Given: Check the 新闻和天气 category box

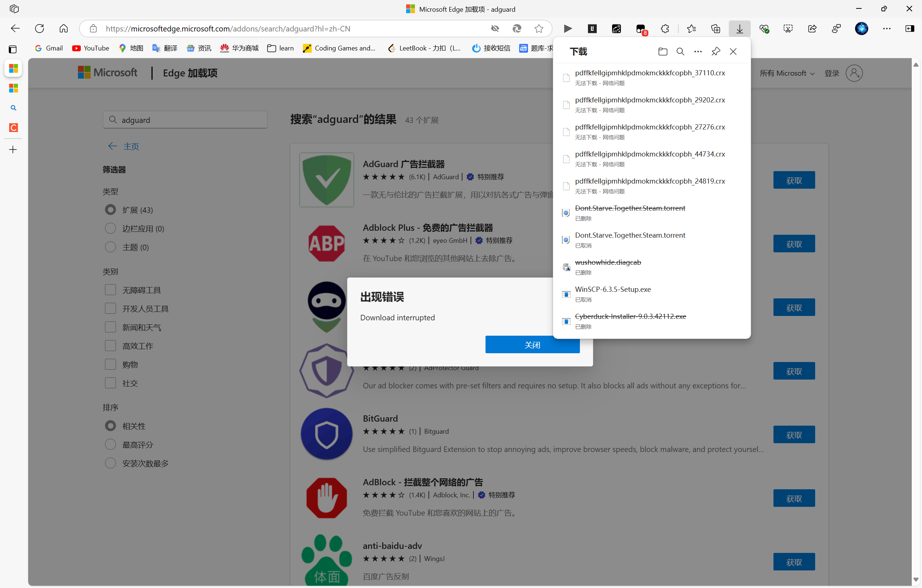Looking at the screenshot, I should click(x=110, y=327).
